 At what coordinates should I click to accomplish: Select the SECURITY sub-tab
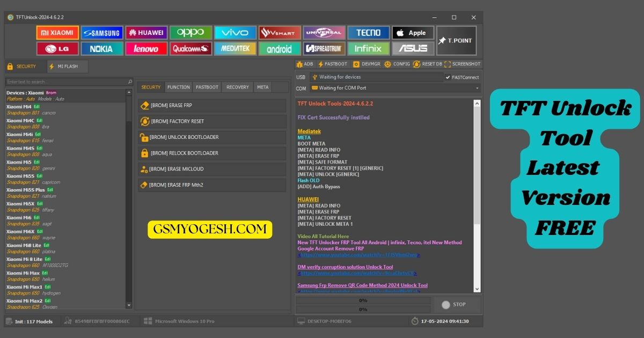coord(151,87)
